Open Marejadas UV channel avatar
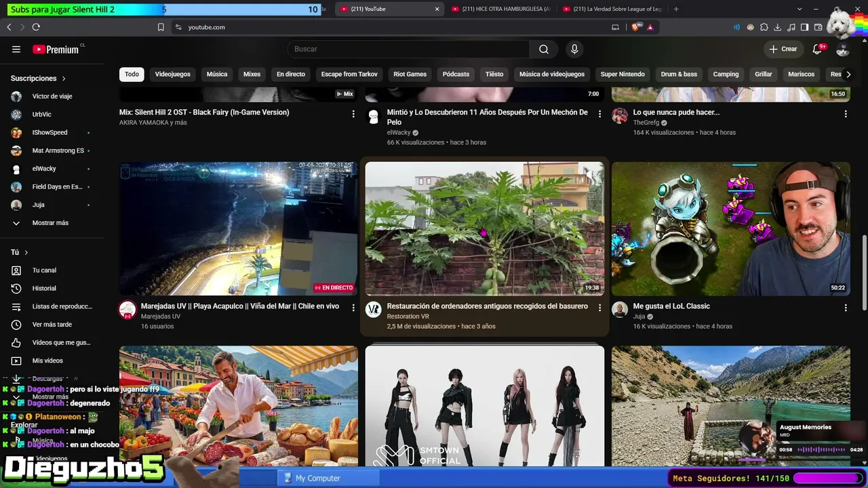The image size is (868, 488). pos(127,310)
